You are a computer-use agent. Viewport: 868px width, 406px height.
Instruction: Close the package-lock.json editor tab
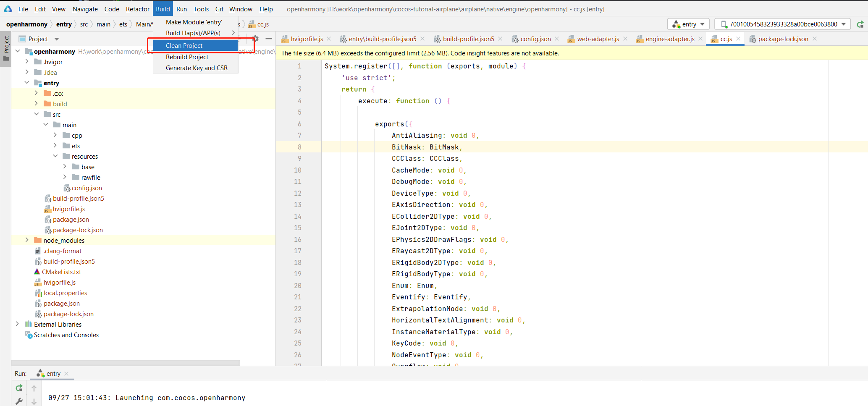tap(815, 39)
